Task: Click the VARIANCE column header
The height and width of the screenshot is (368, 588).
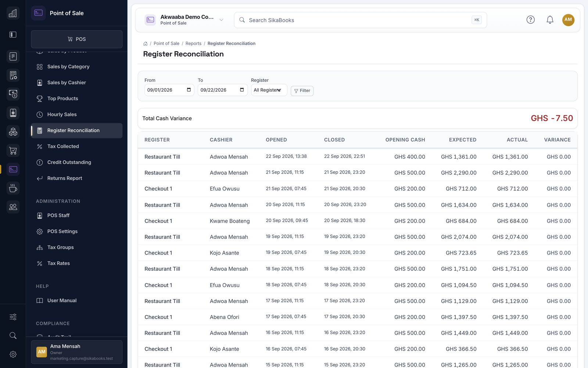Action: [x=557, y=140]
